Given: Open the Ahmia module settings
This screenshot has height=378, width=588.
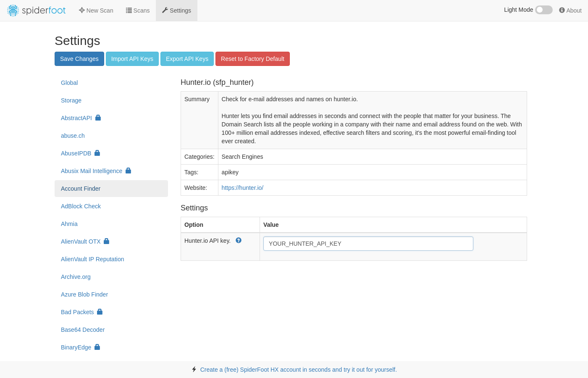Looking at the screenshot, I should 111,224.
